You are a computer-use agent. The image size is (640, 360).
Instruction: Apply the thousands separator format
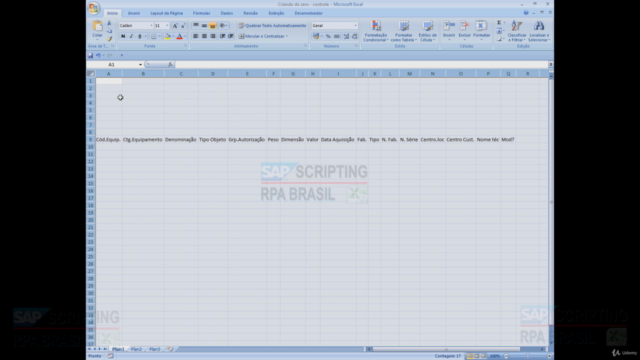337,36
